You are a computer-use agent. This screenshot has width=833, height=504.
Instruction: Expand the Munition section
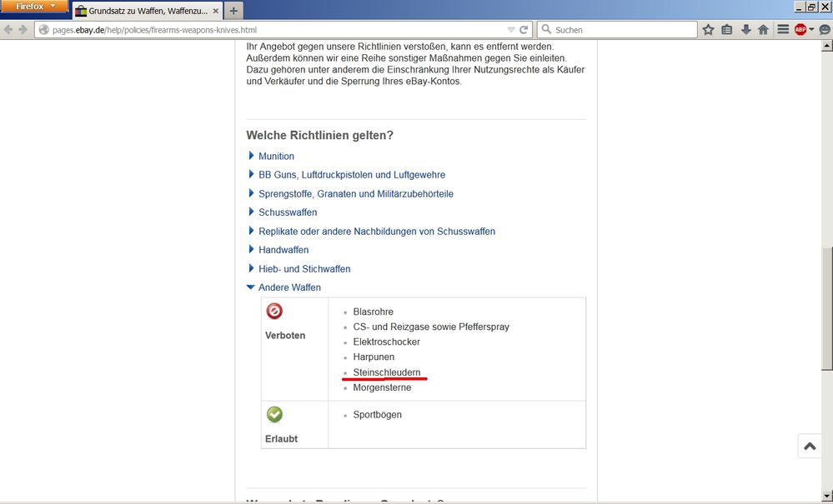[x=276, y=156]
